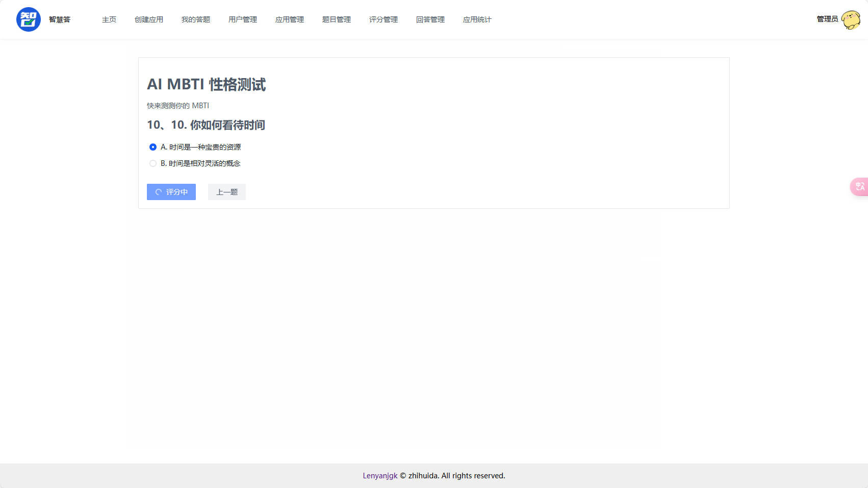Click the MBTI link in the description
868x488 pixels.
(x=200, y=106)
